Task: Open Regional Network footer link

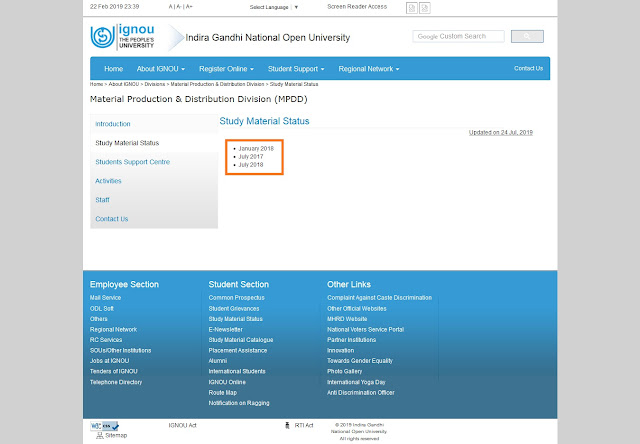Action: point(113,330)
